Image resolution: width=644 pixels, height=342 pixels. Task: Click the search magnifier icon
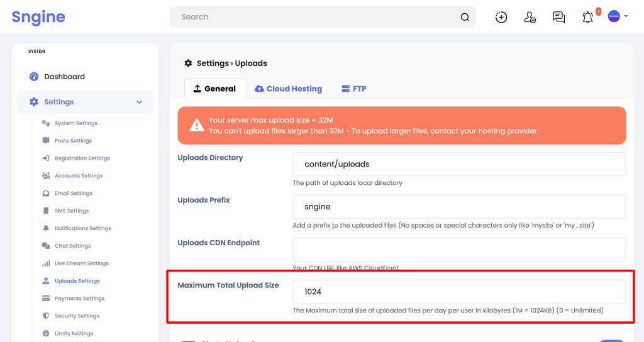[465, 17]
